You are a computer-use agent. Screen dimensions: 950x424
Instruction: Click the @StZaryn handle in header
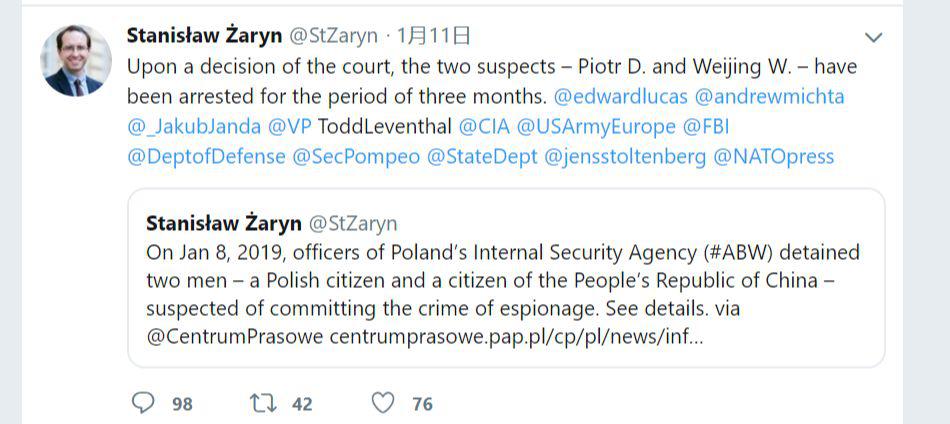point(334,36)
